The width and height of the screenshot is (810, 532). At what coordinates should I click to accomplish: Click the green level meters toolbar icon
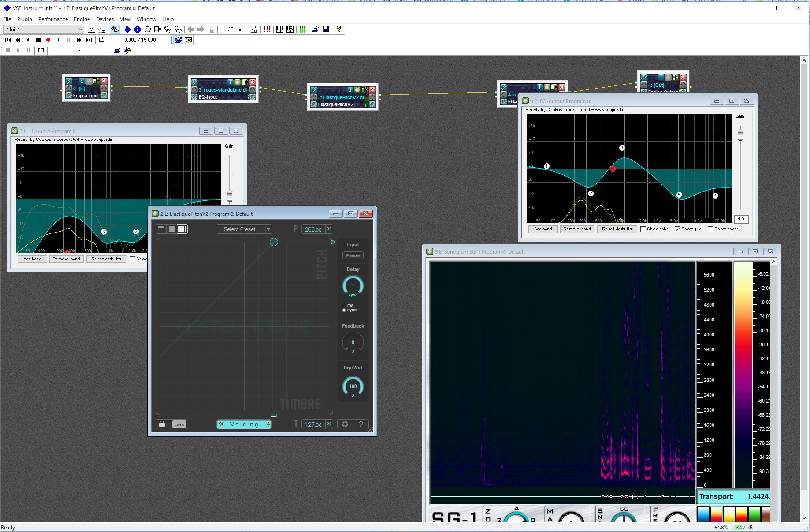(303, 30)
